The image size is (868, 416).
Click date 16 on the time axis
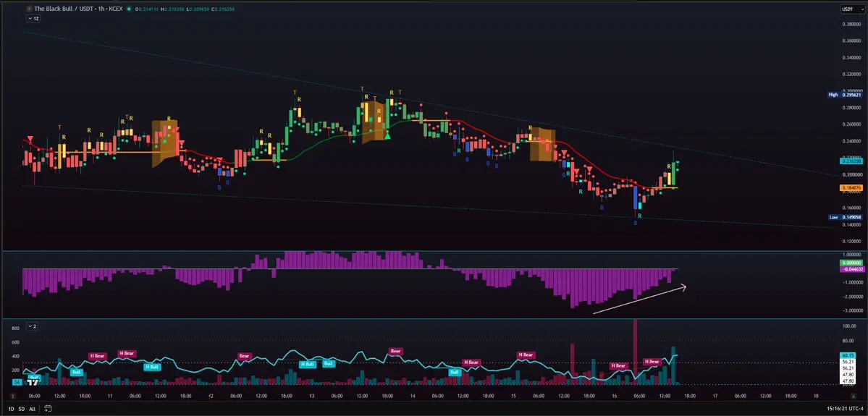point(615,396)
